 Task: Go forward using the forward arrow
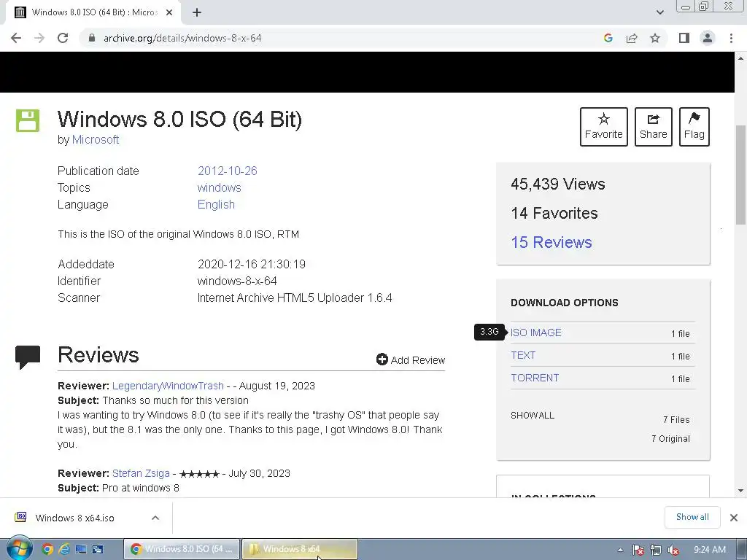[x=39, y=38]
